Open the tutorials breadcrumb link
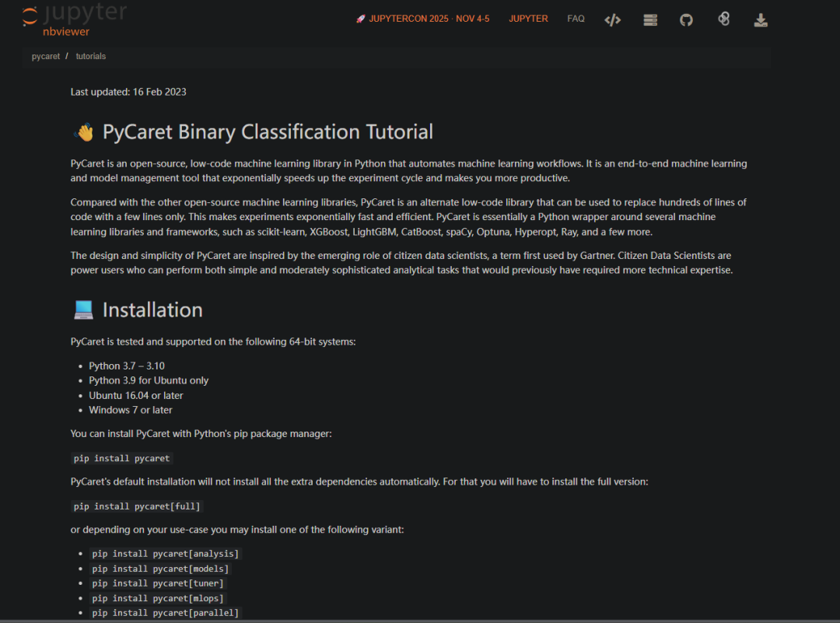840x623 pixels. [x=90, y=56]
